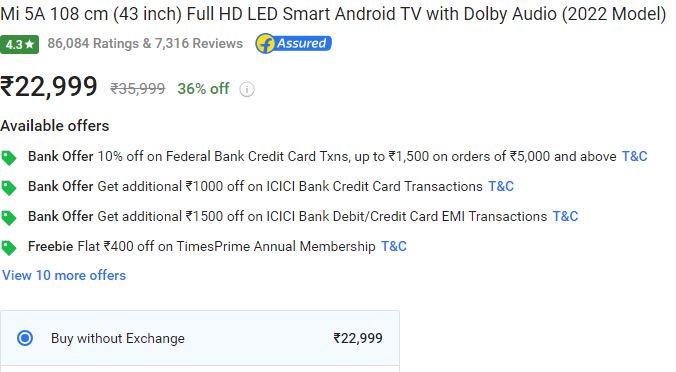Click the green 4.3 star rating badge
The width and height of the screenshot is (676, 372).
[x=19, y=44]
